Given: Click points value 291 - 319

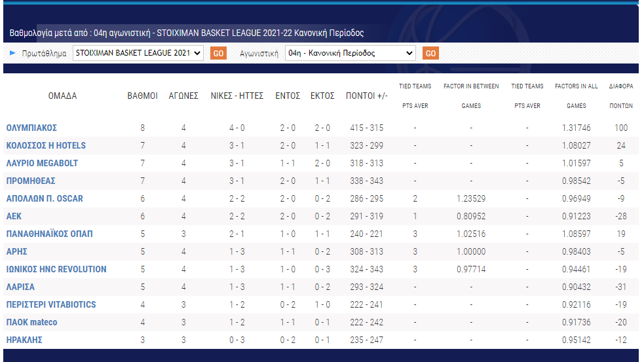Looking at the screenshot, I should pos(367,216).
